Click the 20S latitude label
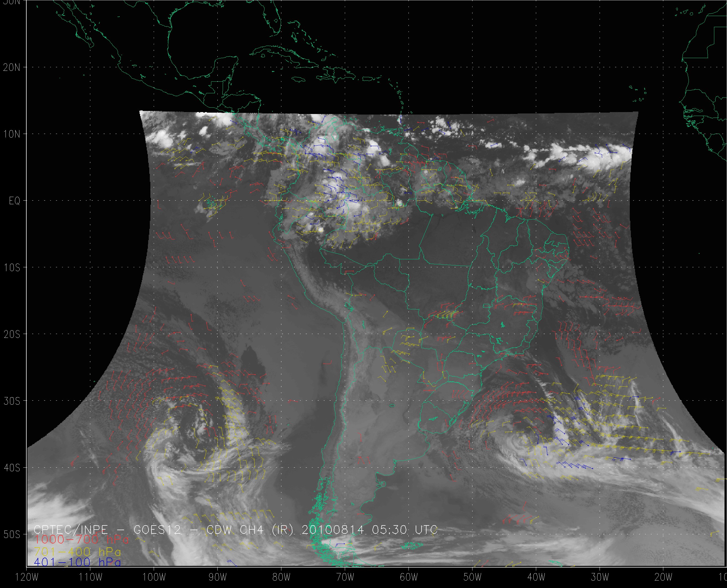Image resolution: width=727 pixels, height=588 pixels. [x=12, y=334]
